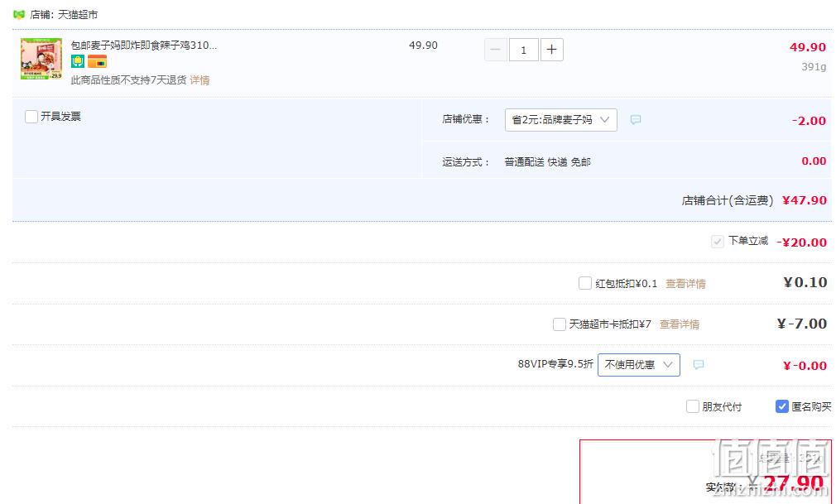The image size is (836, 504).
Task: Click the supermarket card amount ¥-7.00
Action: (802, 324)
